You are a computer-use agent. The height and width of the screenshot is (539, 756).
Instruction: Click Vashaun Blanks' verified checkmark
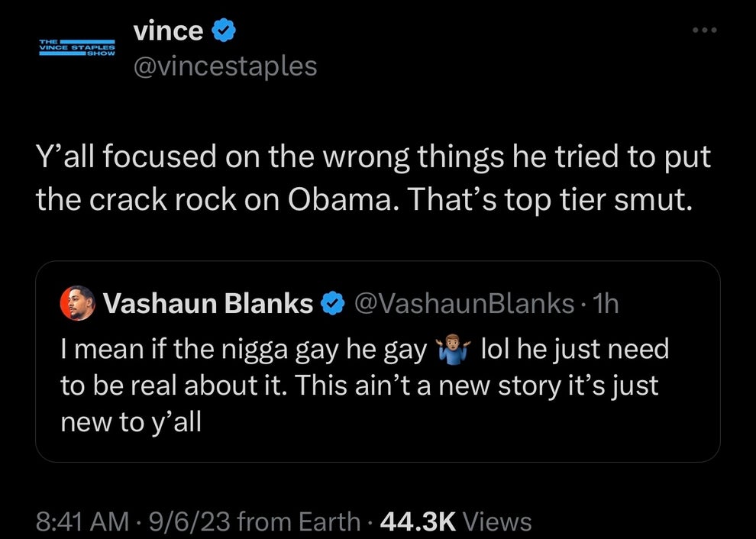tap(332, 303)
